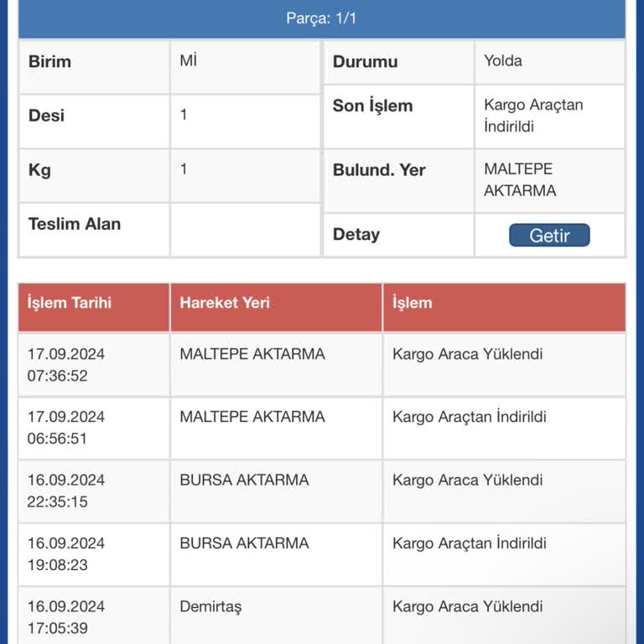Select the 16.09.2024 17:05:39 date entry

click(66, 616)
